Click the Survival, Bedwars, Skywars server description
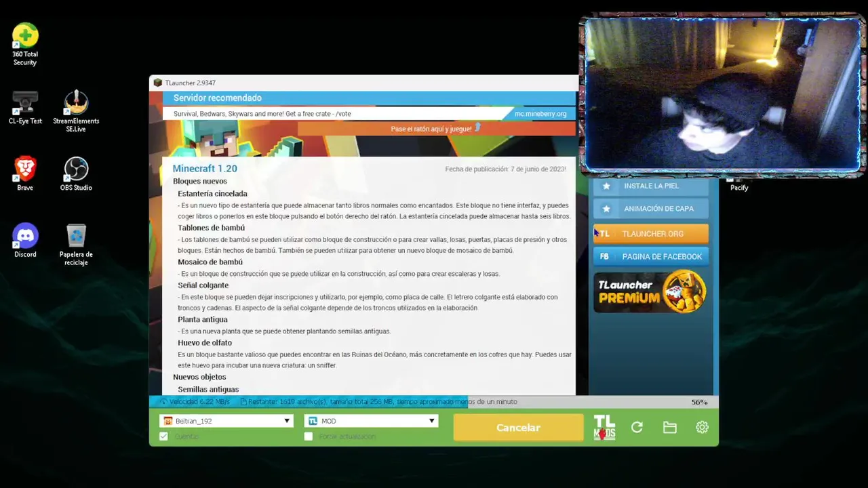This screenshot has width=868, height=488. point(262,114)
